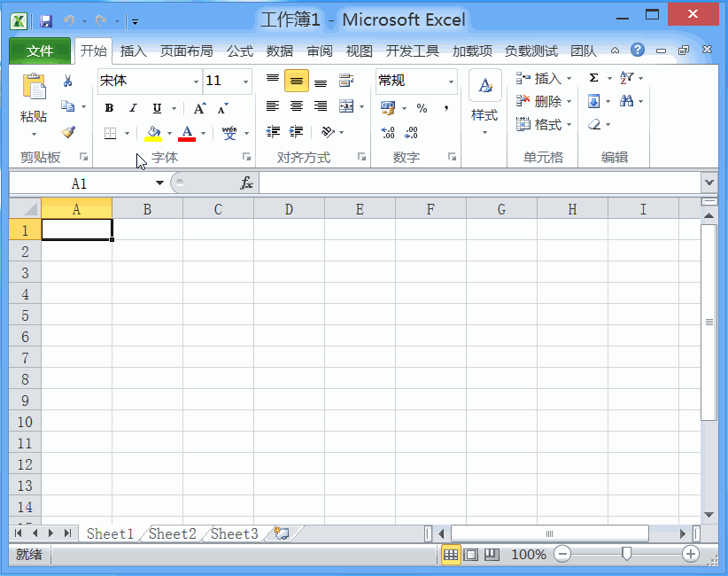Open Sheet2 worksheet tab
The height and width of the screenshot is (576, 728).
pos(172,533)
